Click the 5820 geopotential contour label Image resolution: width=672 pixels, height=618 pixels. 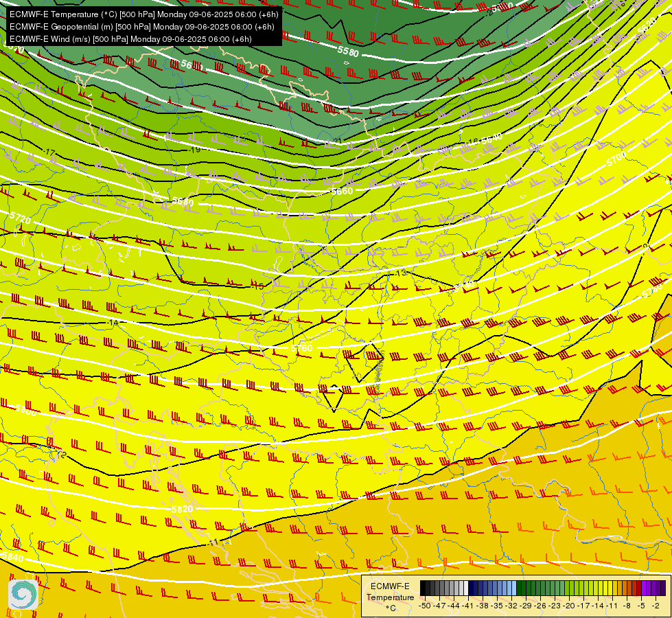click(182, 509)
